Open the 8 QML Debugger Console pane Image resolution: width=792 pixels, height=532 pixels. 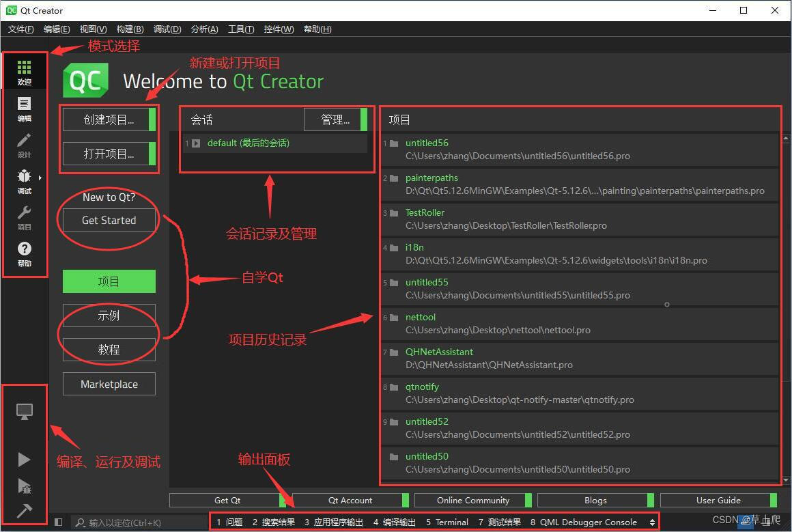tap(583, 522)
